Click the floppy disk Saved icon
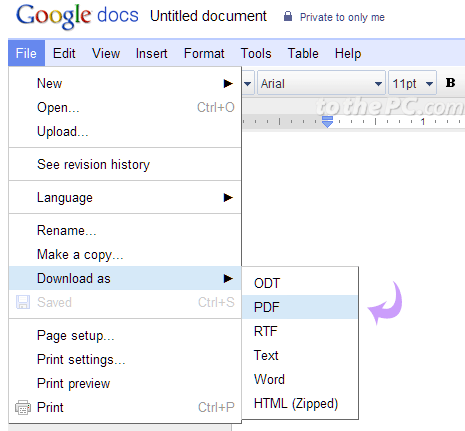Image resolution: width=465 pixels, height=431 pixels. (23, 302)
